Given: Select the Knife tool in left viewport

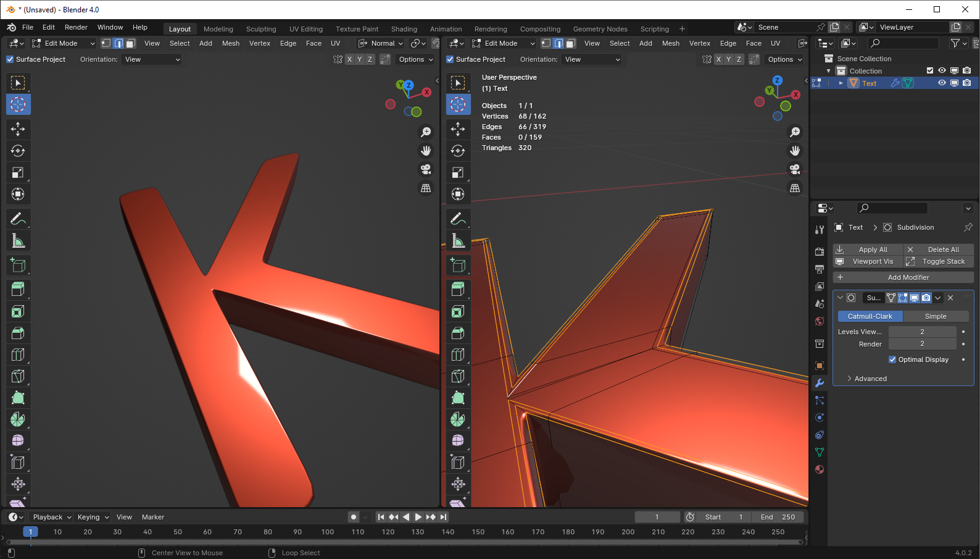Looking at the screenshot, I should tap(18, 376).
